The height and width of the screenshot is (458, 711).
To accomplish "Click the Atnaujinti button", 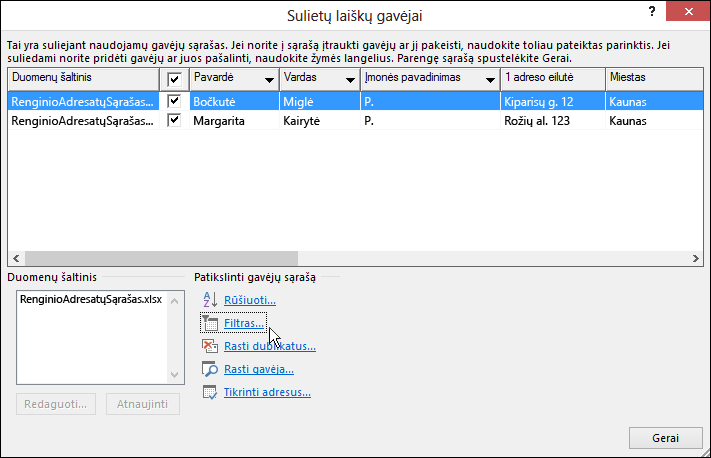I will click(143, 404).
